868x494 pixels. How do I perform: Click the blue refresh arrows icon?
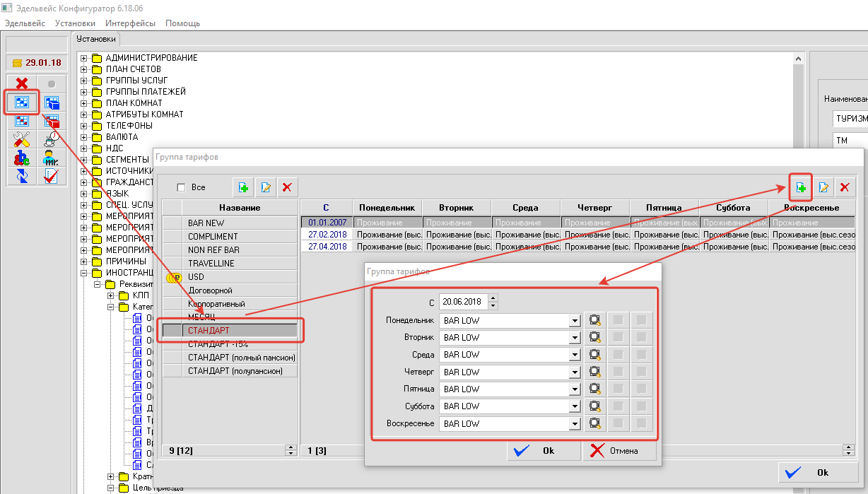[21, 176]
